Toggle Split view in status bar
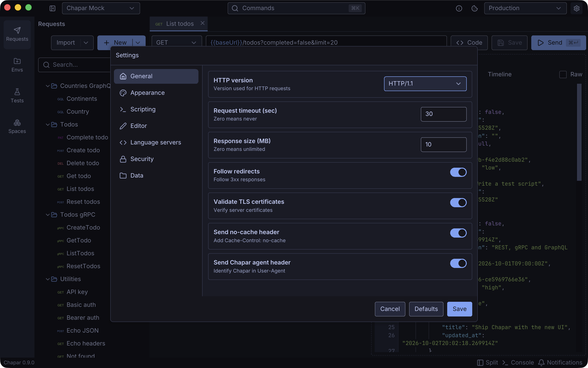The height and width of the screenshot is (368, 588). click(x=487, y=362)
